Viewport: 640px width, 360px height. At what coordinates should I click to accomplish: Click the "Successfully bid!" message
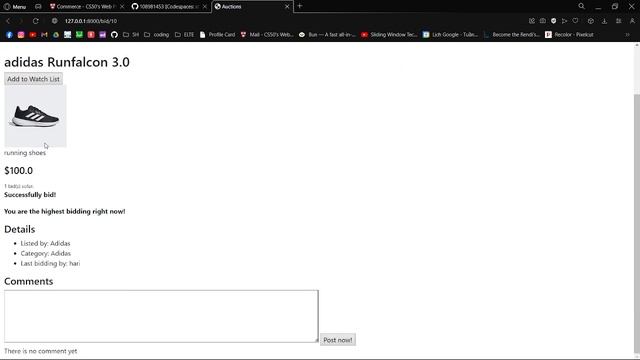(30, 195)
